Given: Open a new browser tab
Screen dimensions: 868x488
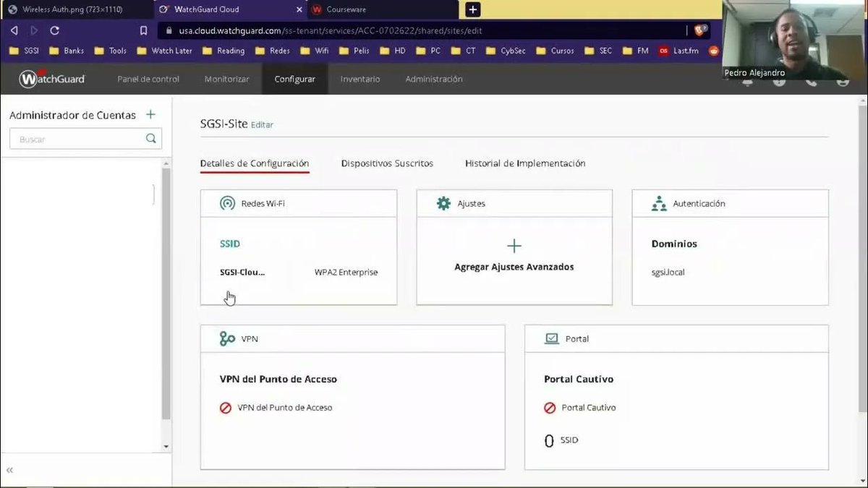Looking at the screenshot, I should pyautogui.click(x=472, y=9).
